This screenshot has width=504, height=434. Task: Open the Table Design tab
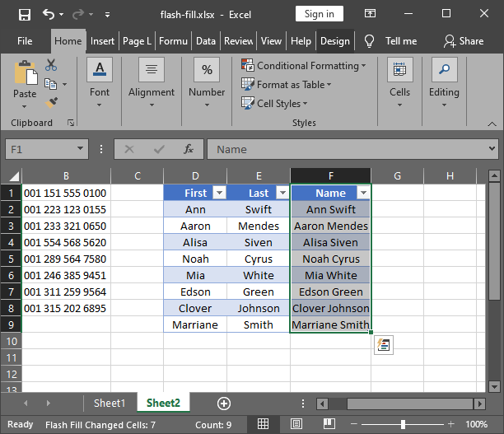pyautogui.click(x=335, y=41)
